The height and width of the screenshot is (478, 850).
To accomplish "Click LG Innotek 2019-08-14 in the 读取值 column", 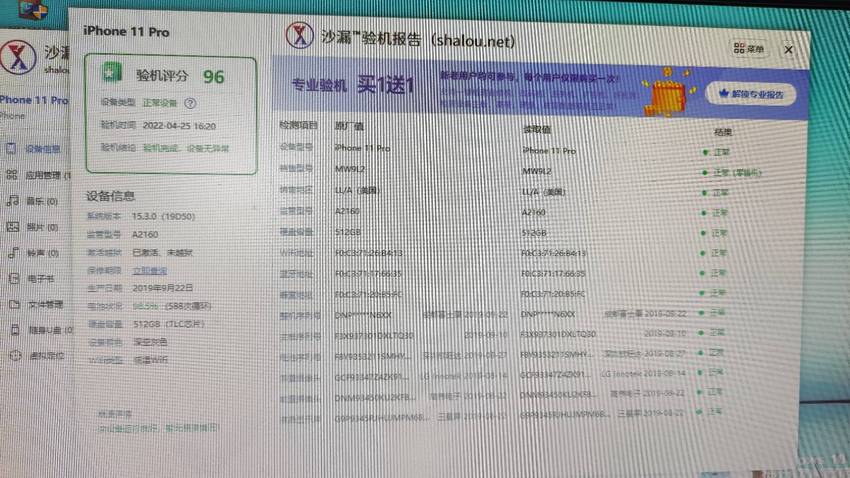I will coord(643,373).
